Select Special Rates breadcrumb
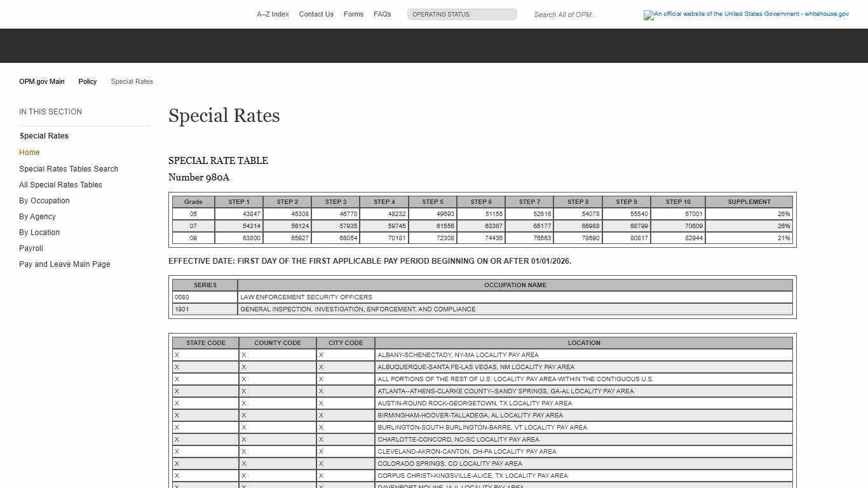Image resolution: width=868 pixels, height=488 pixels. point(132,81)
